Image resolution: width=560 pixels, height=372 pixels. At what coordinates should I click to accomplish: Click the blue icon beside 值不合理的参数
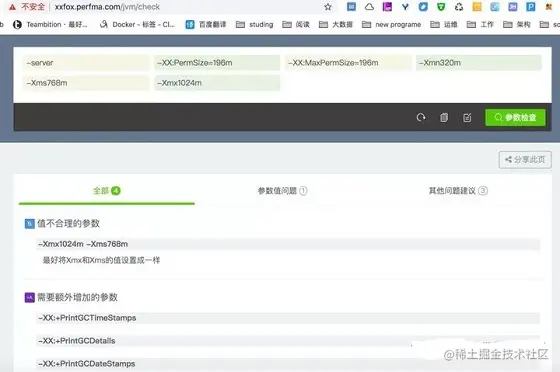tap(29, 224)
